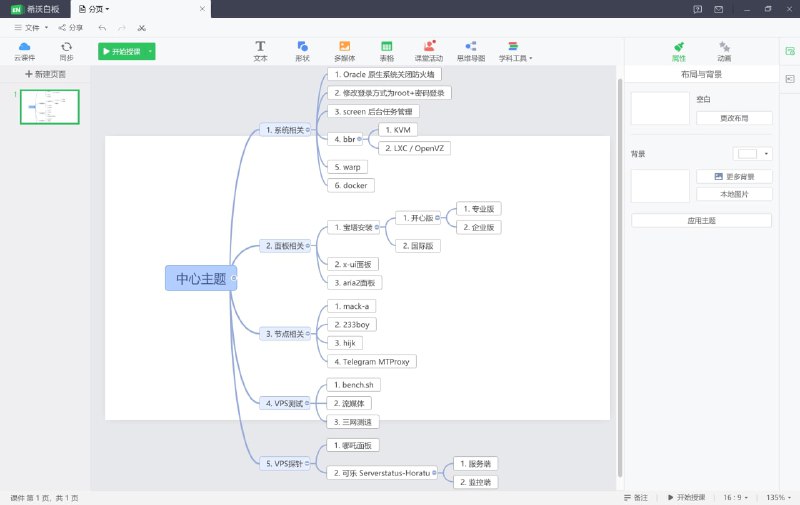Image resolution: width=800 pixels, height=505 pixels.
Task: Open the 背景 background color swatch picker
Action: pyautogui.click(x=753, y=154)
